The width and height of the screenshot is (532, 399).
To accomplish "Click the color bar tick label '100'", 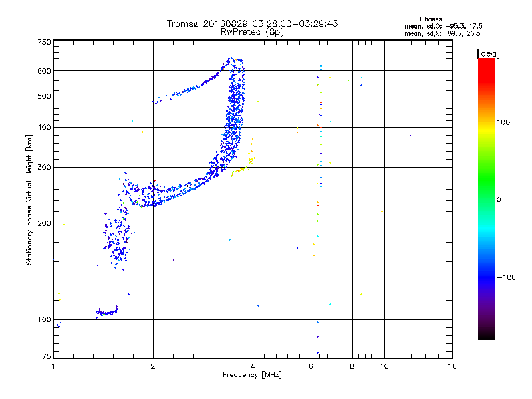I will coord(503,122).
